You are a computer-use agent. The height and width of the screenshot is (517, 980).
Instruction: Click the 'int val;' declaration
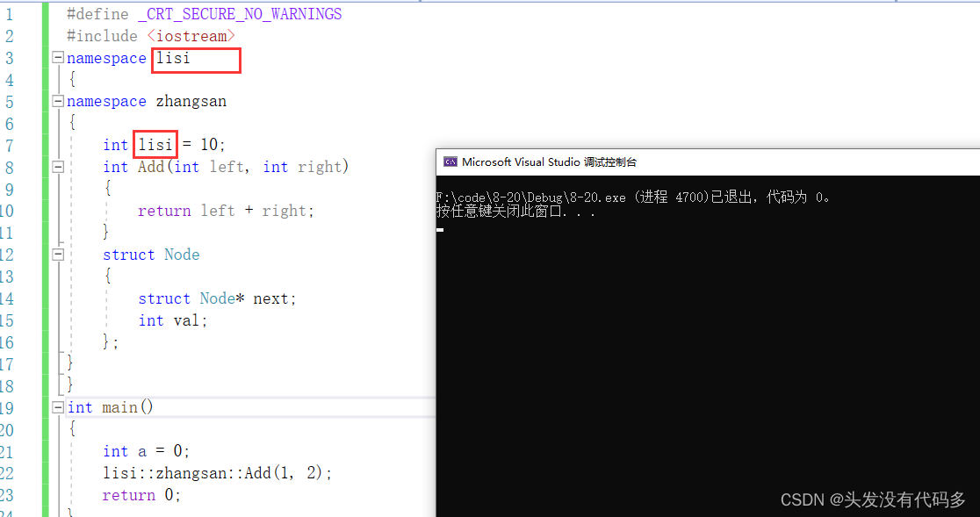(x=172, y=320)
